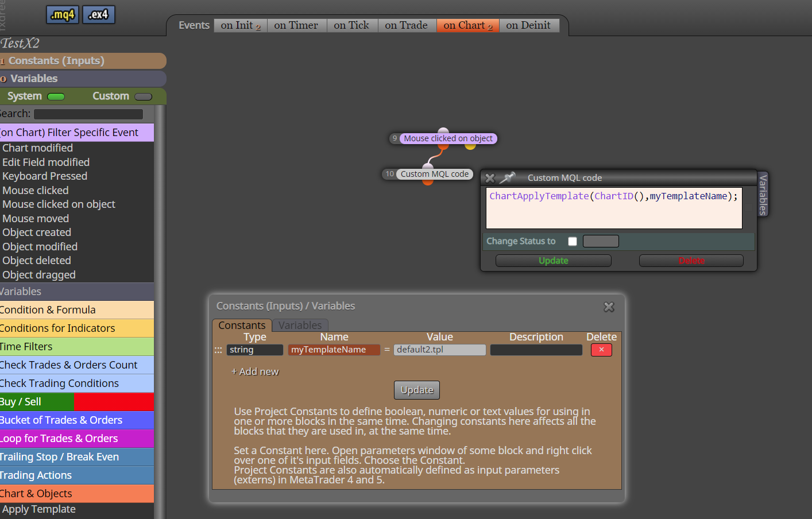The height and width of the screenshot is (519, 812).
Task: Click yellow output connector of Mouse clicked on object
Action: pyautogui.click(x=470, y=146)
